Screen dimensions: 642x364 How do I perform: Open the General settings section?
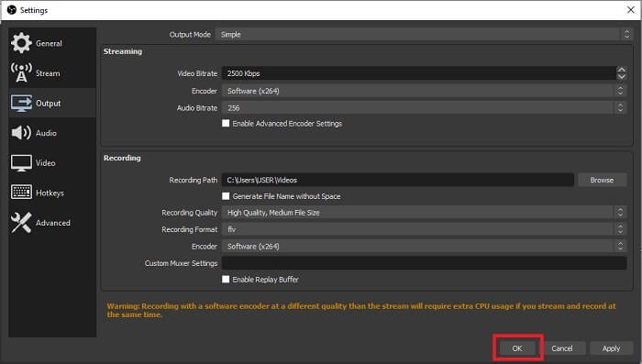pos(52,43)
